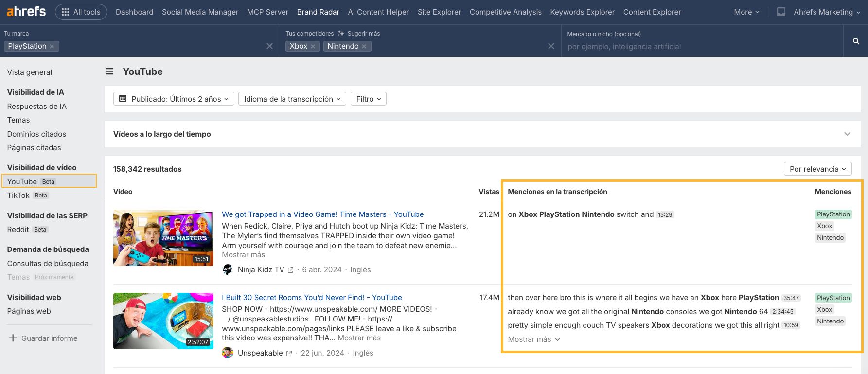The image size is (868, 374).
Task: Open Ahrefs Marketing account dropdown
Action: point(827,12)
